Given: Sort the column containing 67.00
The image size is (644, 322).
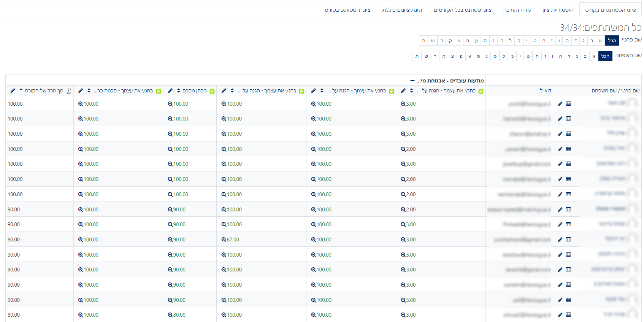Looking at the screenshot, I should click(x=232, y=90).
